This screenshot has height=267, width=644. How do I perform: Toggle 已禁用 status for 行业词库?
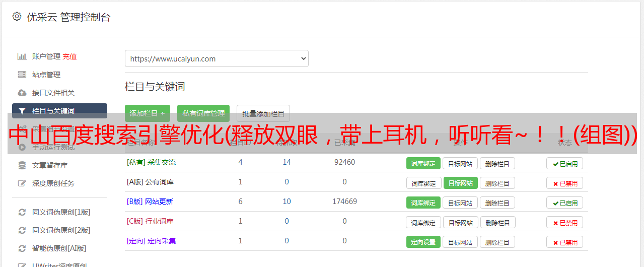pyautogui.click(x=565, y=222)
